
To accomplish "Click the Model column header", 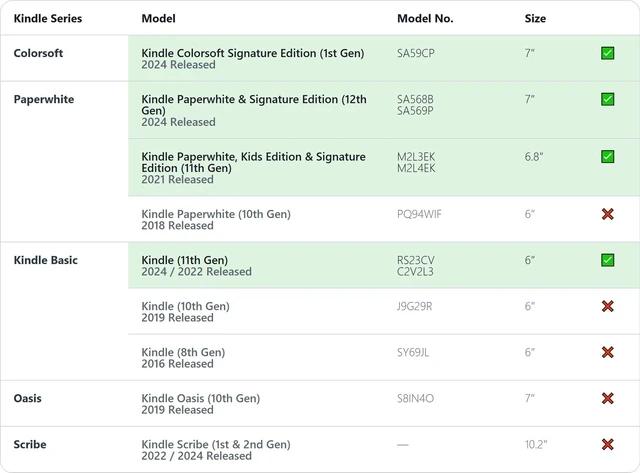I will click(x=158, y=18).
